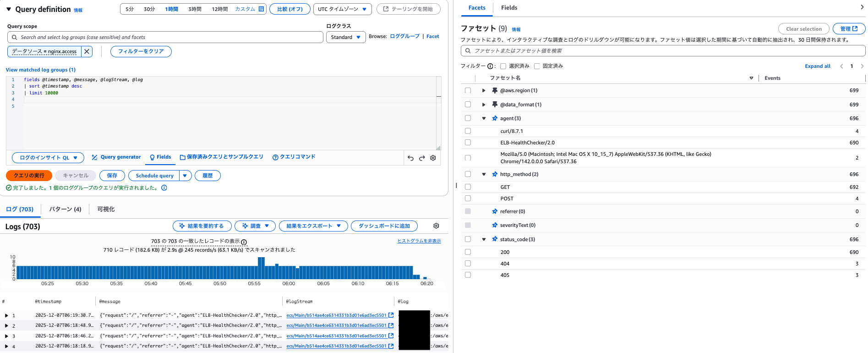
Task: Check the ELB-HealthChecker/2.0 agent checkbox
Action: click(x=468, y=143)
